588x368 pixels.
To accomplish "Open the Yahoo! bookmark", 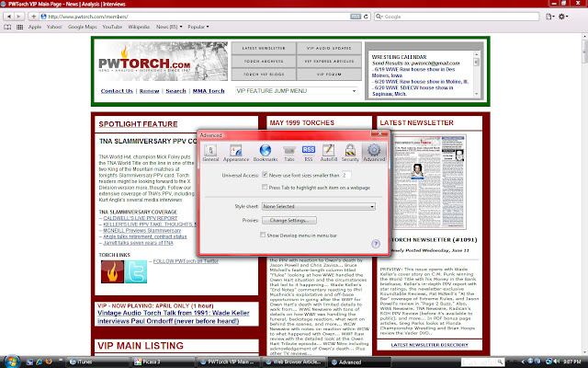I will coord(54,27).
